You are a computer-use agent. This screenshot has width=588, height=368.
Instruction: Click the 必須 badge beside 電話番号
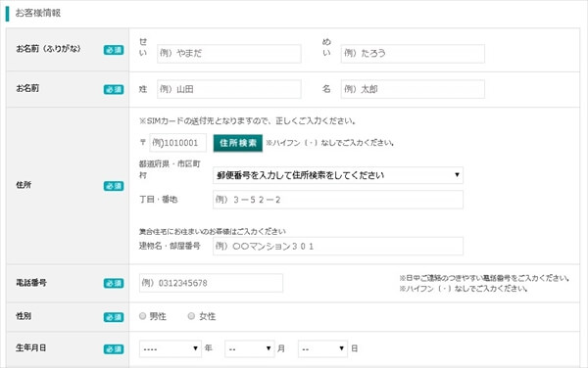point(114,284)
